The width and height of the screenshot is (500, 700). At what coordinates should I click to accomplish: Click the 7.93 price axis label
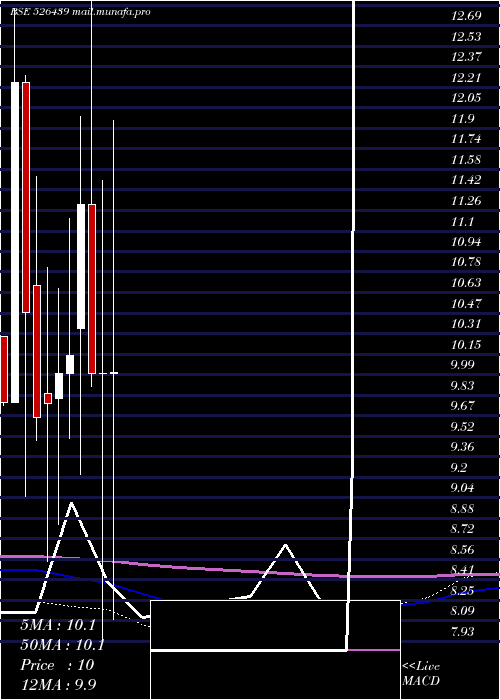[x=463, y=633]
